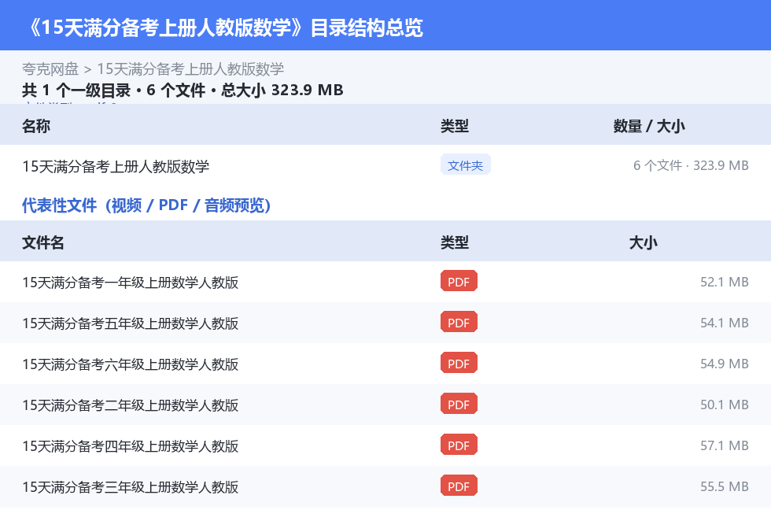
Task: Click summary text 共 1 个一级目录
Action: (76, 90)
